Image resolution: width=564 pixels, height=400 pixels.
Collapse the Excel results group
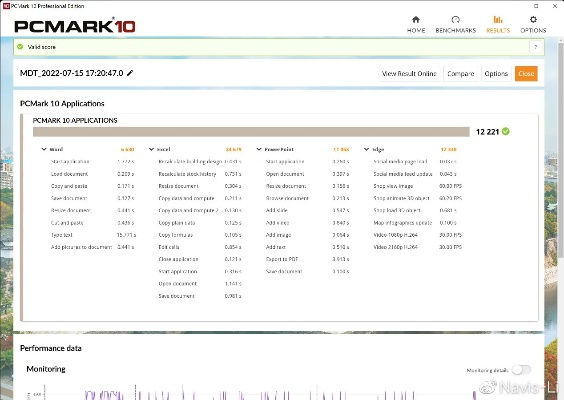click(x=151, y=149)
